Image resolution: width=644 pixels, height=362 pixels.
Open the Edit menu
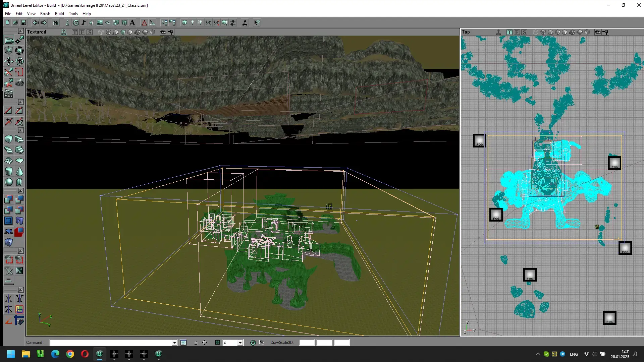19,14
